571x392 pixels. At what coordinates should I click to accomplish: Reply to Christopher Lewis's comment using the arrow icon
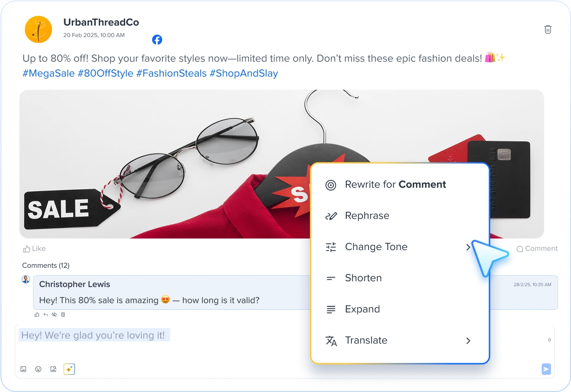46,315
